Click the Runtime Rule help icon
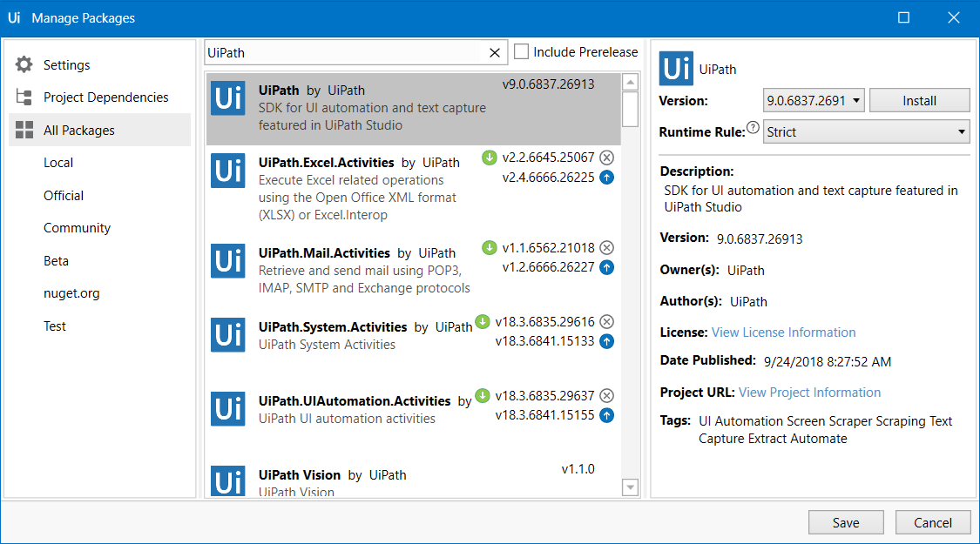Viewport: 980px width, 544px height. [753, 127]
